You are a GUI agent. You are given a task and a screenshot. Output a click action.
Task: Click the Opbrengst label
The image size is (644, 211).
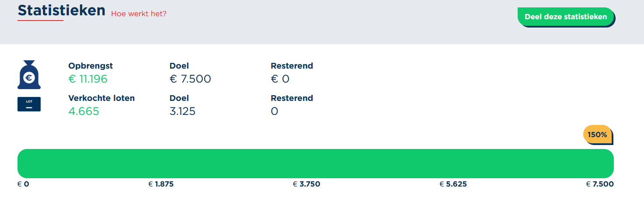click(x=91, y=66)
